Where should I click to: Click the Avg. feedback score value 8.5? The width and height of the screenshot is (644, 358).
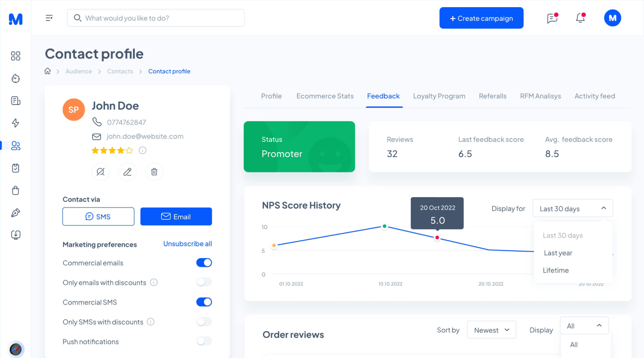tap(552, 154)
